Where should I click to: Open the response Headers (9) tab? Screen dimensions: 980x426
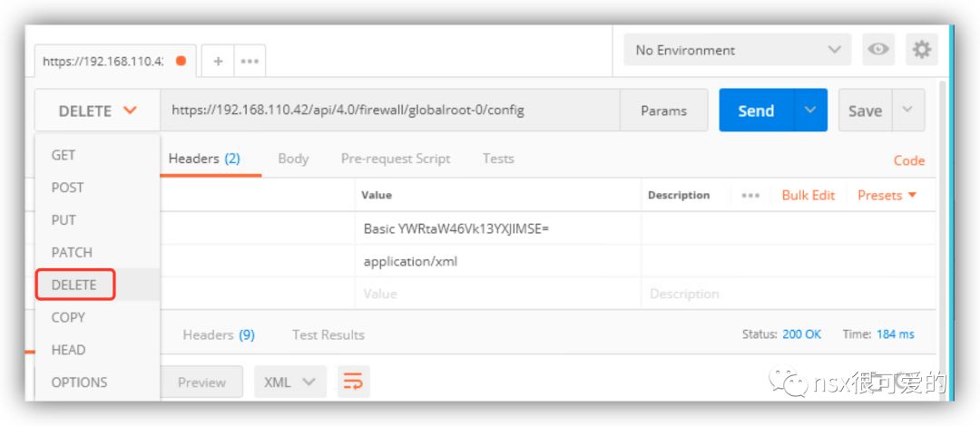(219, 334)
